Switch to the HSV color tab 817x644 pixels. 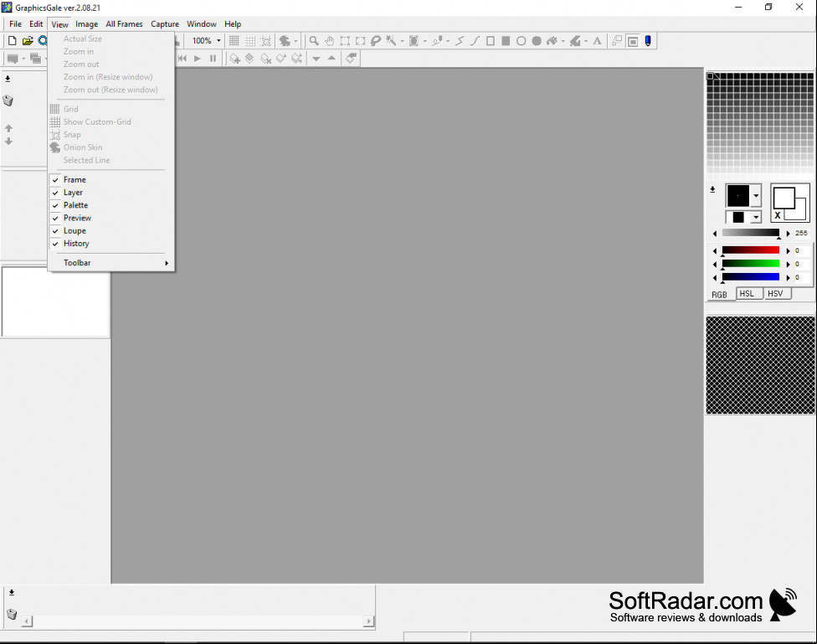point(776,294)
